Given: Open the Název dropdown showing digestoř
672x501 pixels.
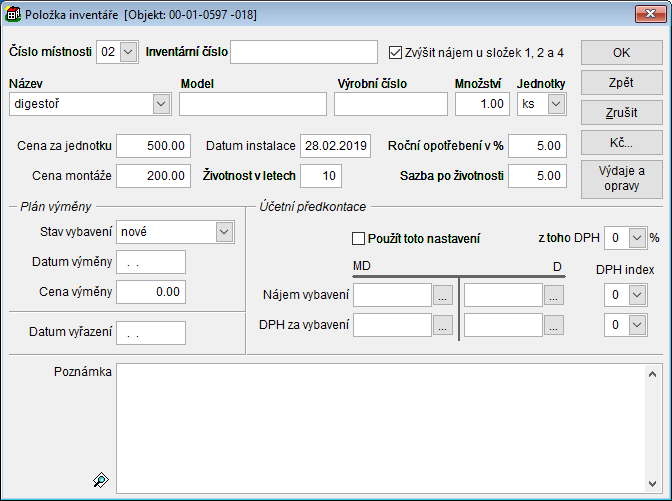Looking at the screenshot, I should click(161, 103).
